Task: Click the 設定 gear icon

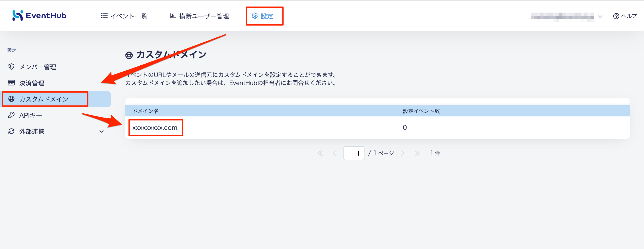Action: click(254, 16)
